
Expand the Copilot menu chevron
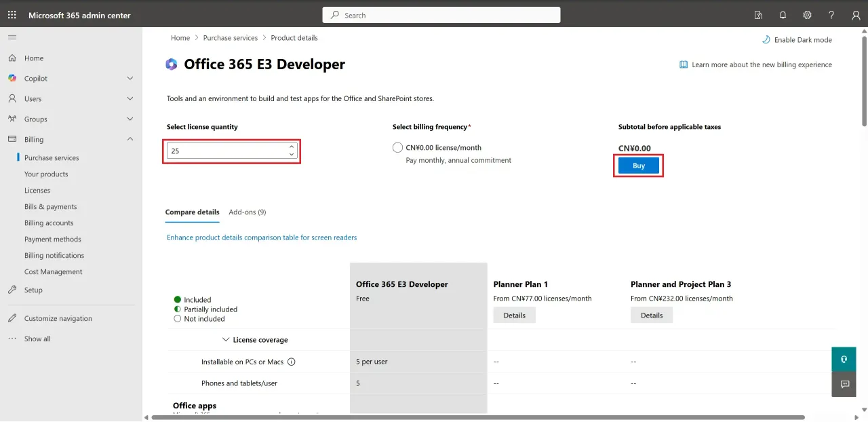[x=130, y=79]
